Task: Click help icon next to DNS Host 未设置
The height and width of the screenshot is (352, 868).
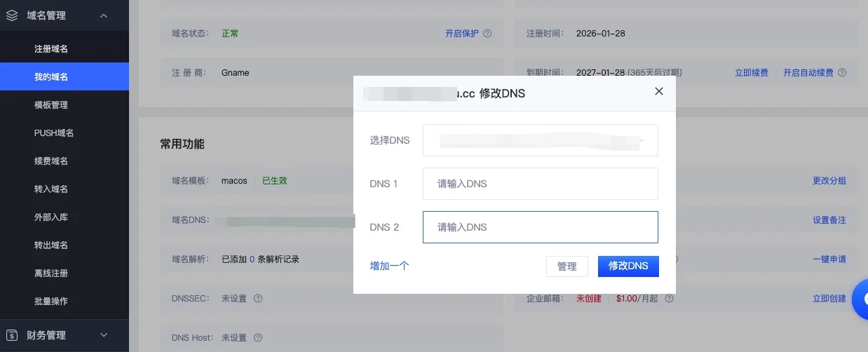Action: point(258,338)
